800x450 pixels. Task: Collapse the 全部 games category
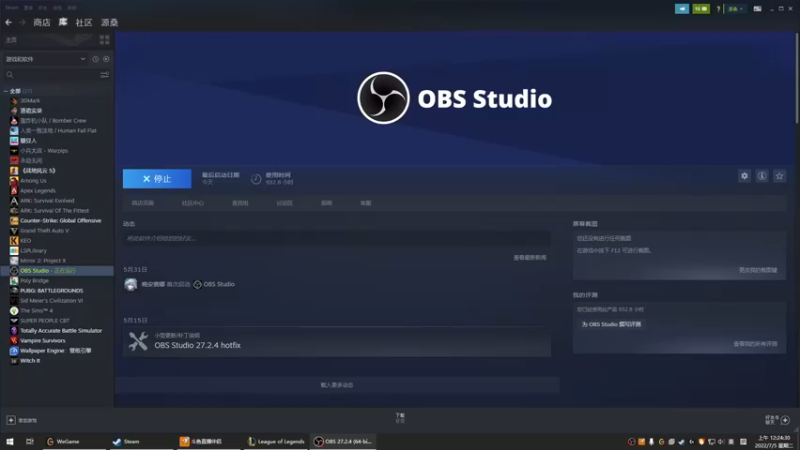point(6,91)
